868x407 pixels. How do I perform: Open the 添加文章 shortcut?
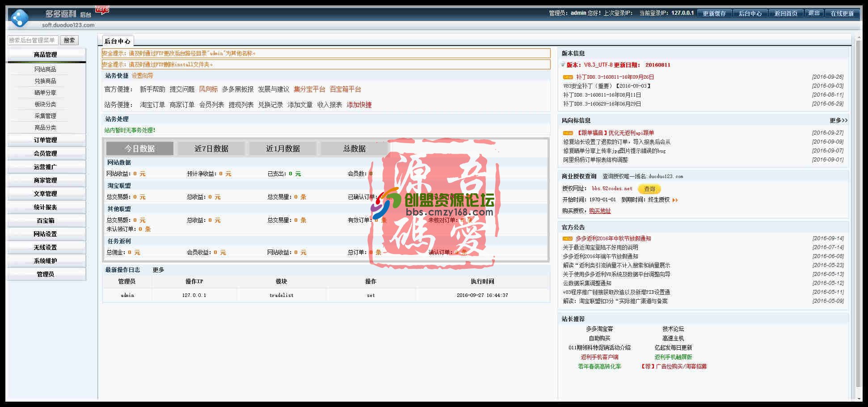[300, 105]
